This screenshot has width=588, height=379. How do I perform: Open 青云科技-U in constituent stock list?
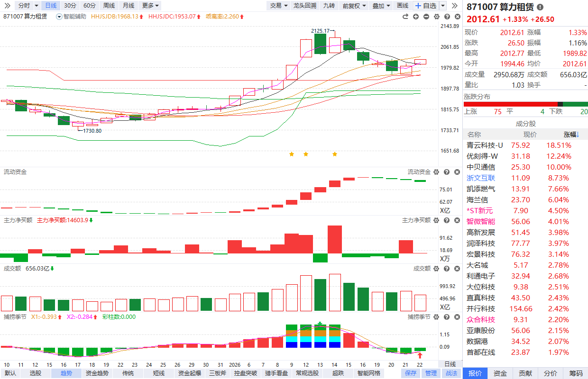click(485, 145)
